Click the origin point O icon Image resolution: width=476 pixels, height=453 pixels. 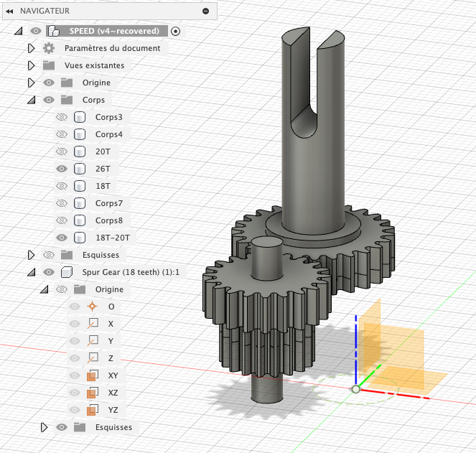point(91,307)
